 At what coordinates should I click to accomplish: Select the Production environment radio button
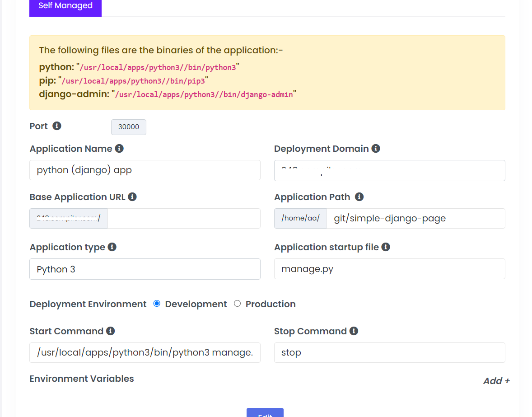238,304
